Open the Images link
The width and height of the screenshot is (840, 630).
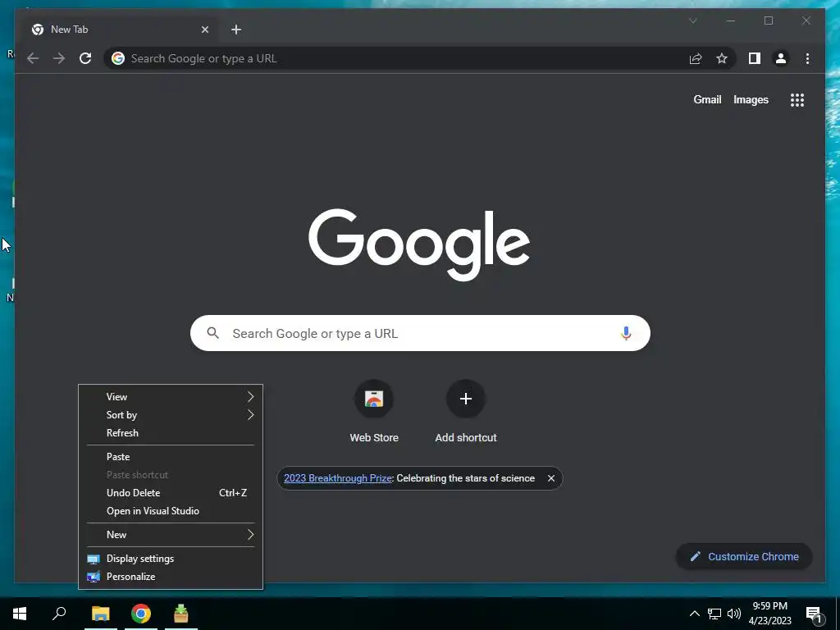tap(751, 99)
